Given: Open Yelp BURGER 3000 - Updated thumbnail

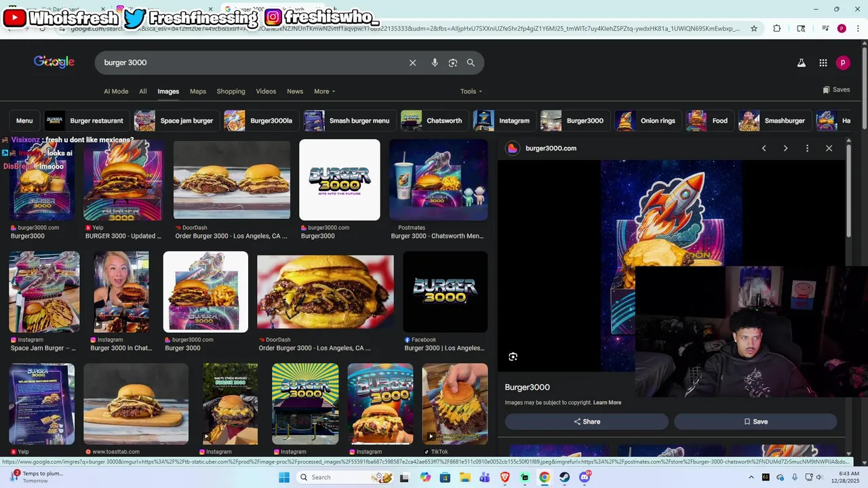Looking at the screenshot, I should point(123,180).
